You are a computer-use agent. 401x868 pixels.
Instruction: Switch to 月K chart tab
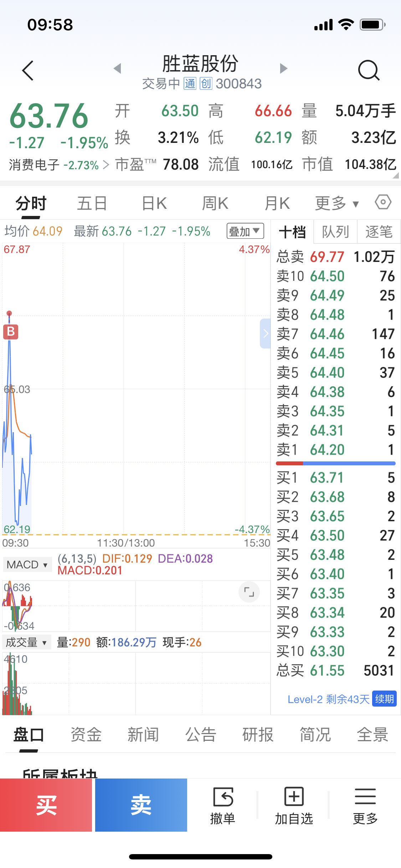click(x=277, y=203)
